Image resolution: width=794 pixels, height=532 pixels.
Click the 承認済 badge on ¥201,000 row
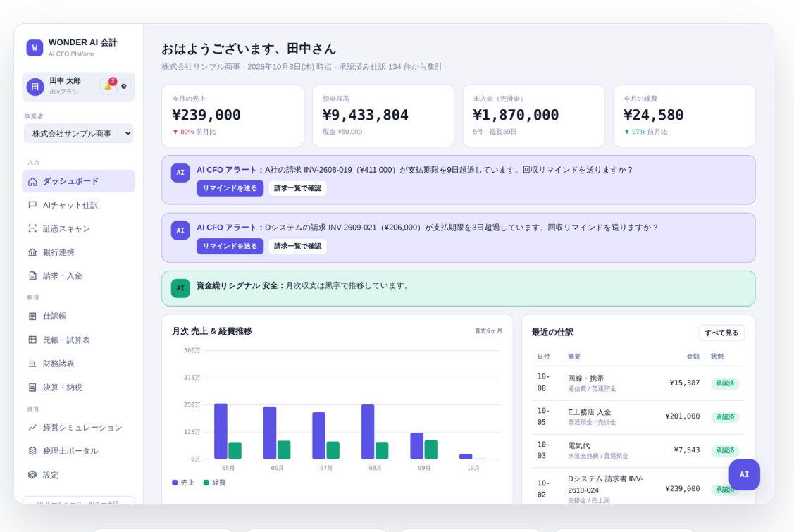(x=725, y=417)
